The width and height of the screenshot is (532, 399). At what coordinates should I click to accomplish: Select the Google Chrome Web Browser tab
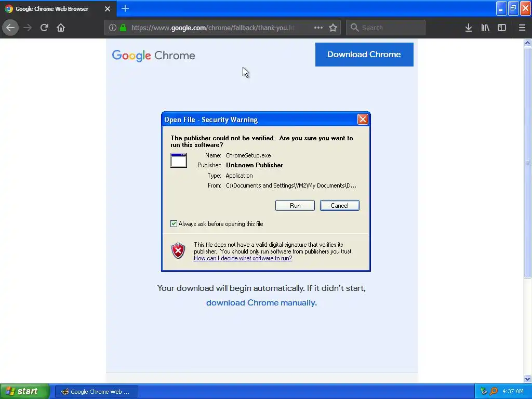click(x=58, y=9)
